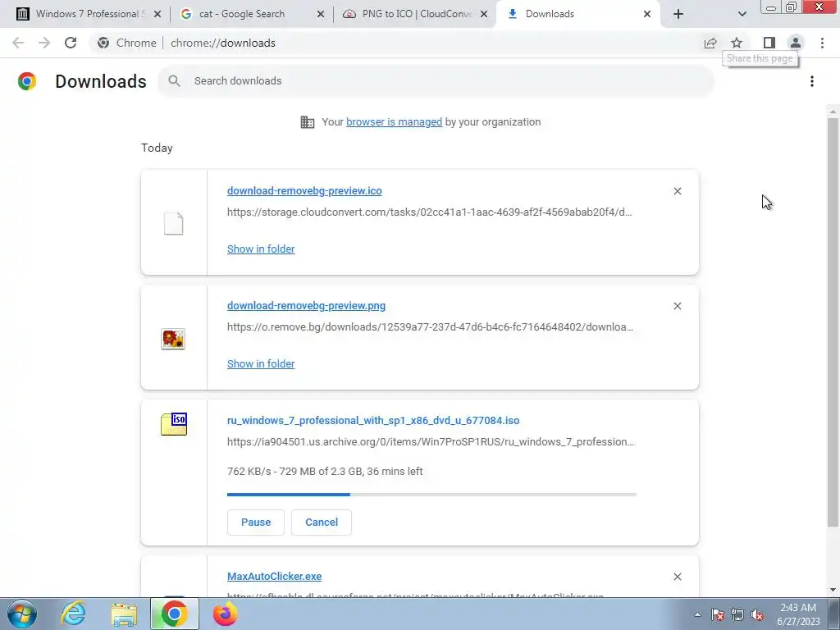Show in folder for the .png file
This screenshot has width=840, height=630.
click(x=261, y=363)
